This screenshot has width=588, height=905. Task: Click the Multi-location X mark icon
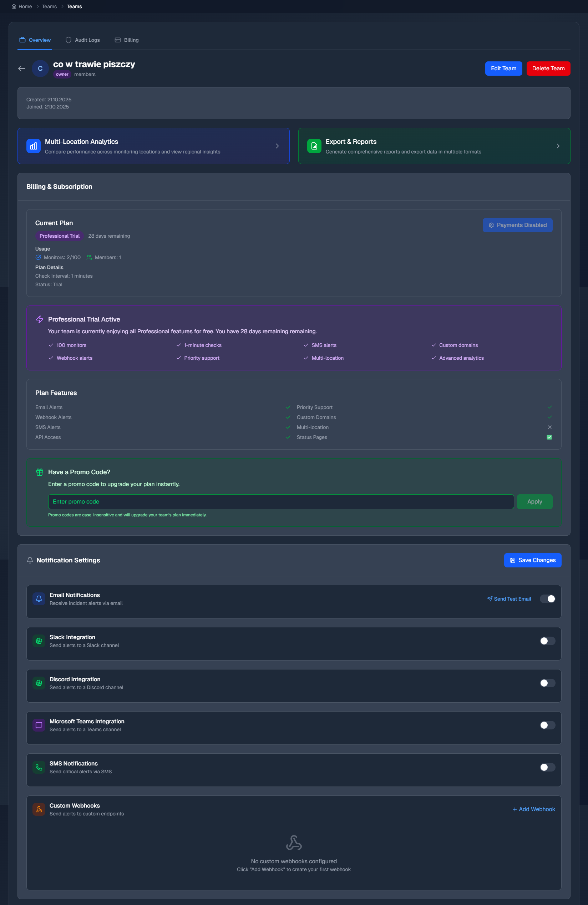click(x=549, y=427)
